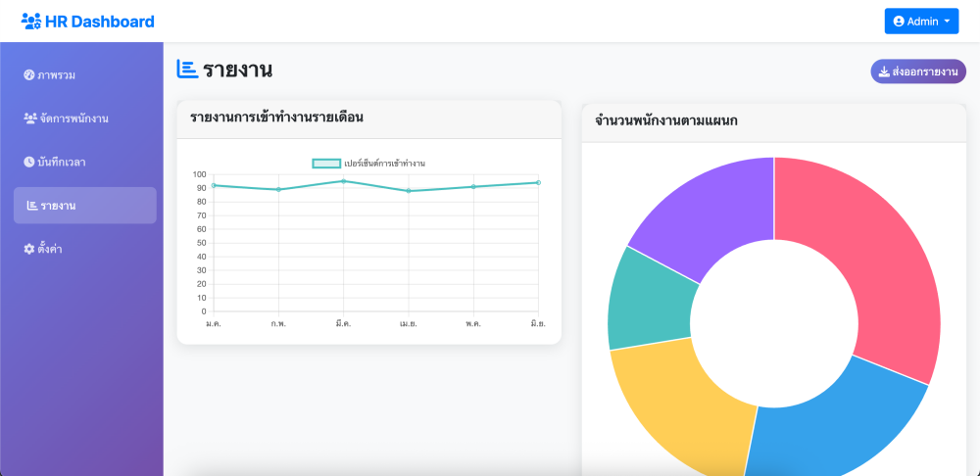Image resolution: width=980 pixels, height=476 pixels.
Task: Go to ภาพรวม in the sidebar
Action: (x=85, y=75)
